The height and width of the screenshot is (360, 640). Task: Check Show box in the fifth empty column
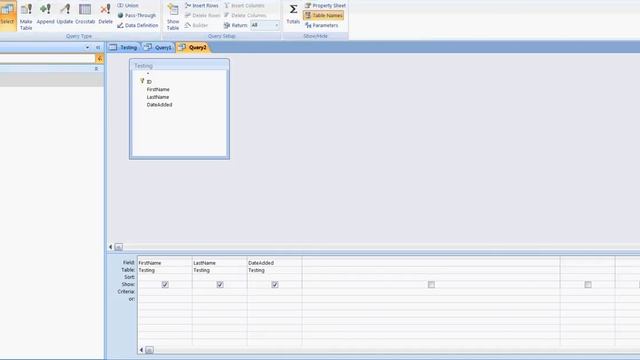coord(588,284)
